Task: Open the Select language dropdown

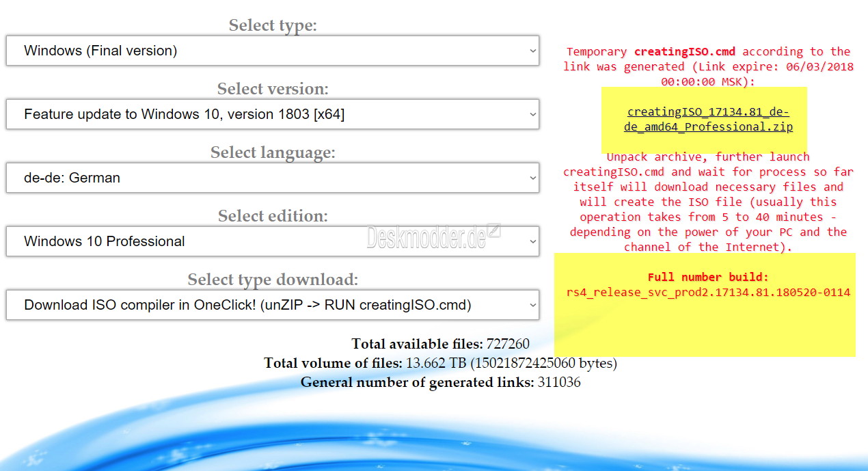Action: pyautogui.click(x=273, y=178)
